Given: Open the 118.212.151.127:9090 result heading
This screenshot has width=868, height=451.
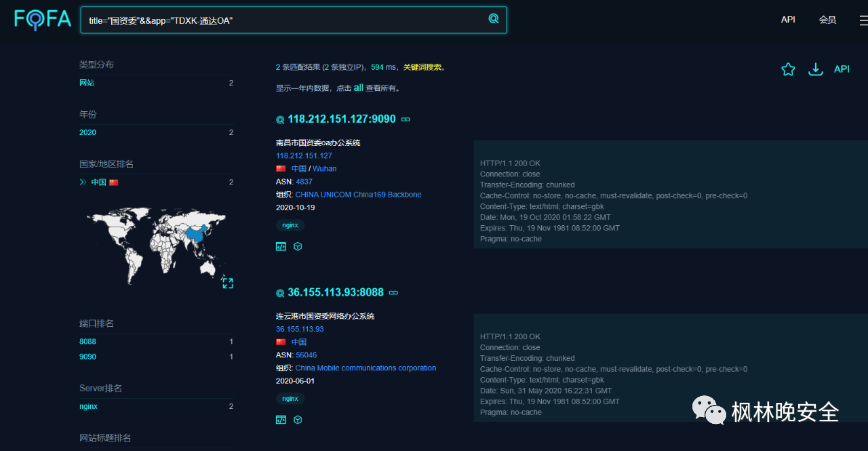Looking at the screenshot, I should coord(342,119).
